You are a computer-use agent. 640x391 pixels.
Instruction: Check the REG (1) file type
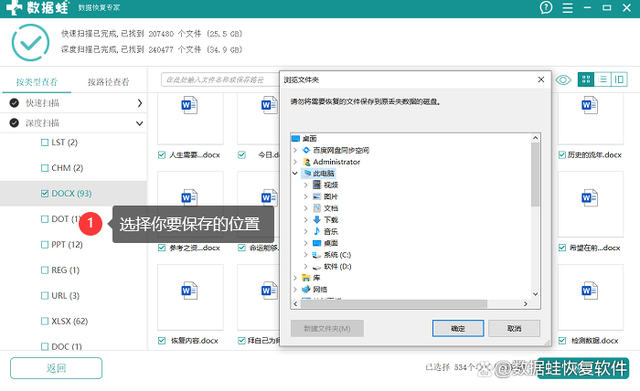pos(45,270)
